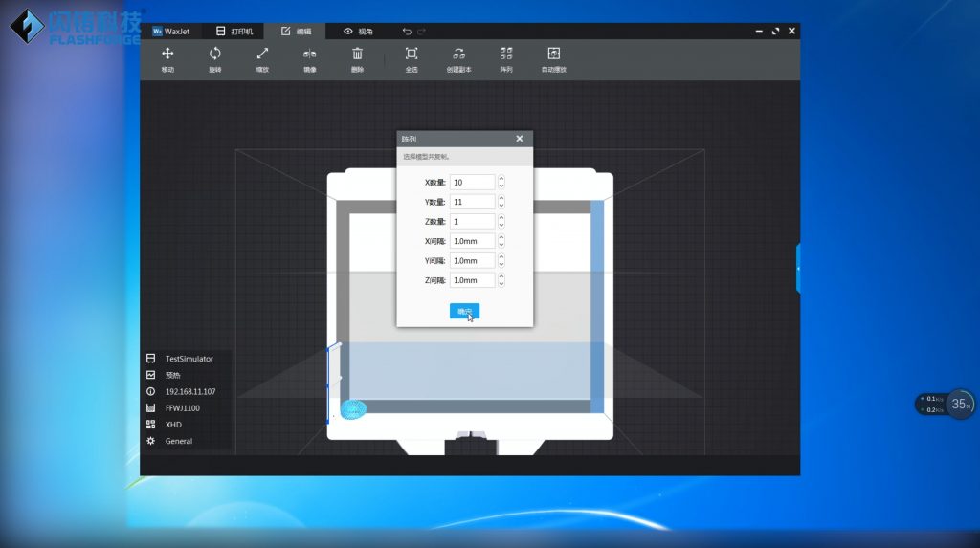The width and height of the screenshot is (980, 548).
Task: Click the WaxJet logo tab
Action: (x=171, y=32)
